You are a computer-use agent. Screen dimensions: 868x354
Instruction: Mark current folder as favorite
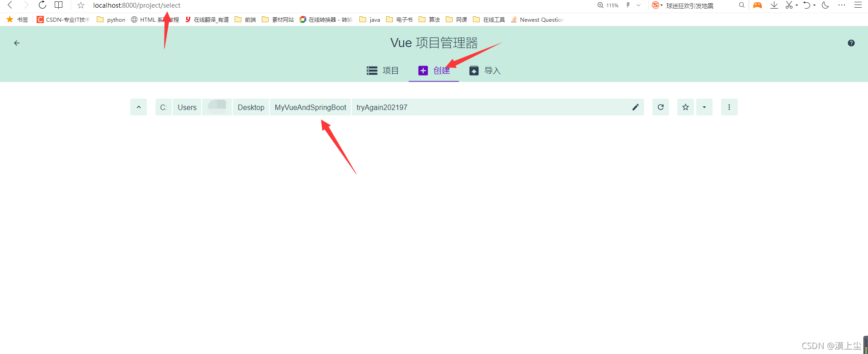[x=685, y=107]
